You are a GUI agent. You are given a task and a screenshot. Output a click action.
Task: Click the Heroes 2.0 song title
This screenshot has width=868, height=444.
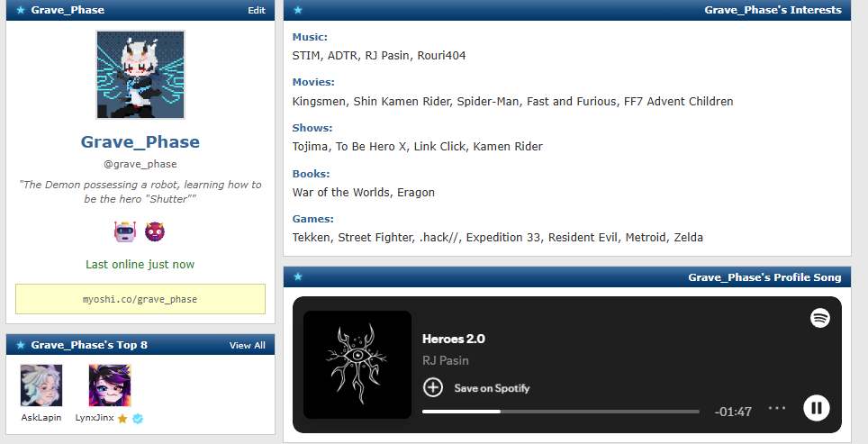pyautogui.click(x=454, y=340)
